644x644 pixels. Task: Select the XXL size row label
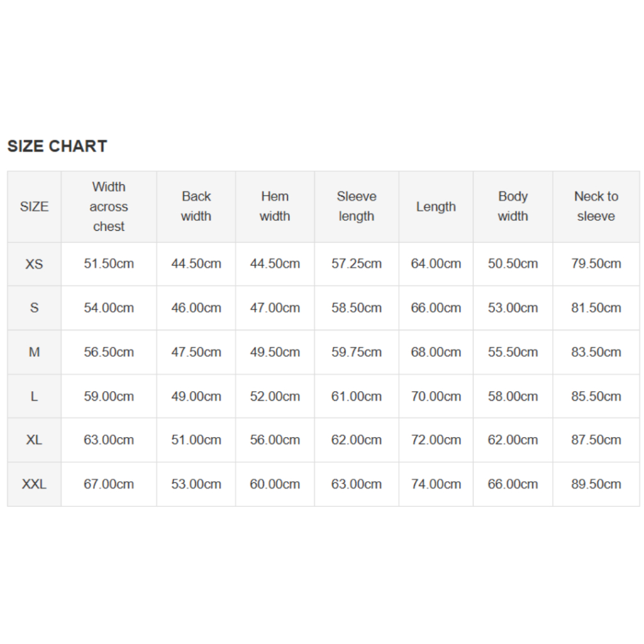click(34, 484)
